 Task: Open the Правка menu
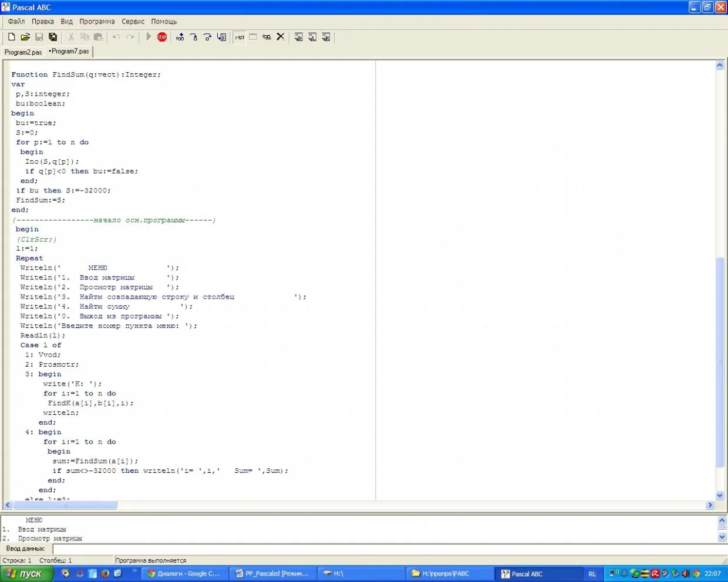tap(43, 22)
